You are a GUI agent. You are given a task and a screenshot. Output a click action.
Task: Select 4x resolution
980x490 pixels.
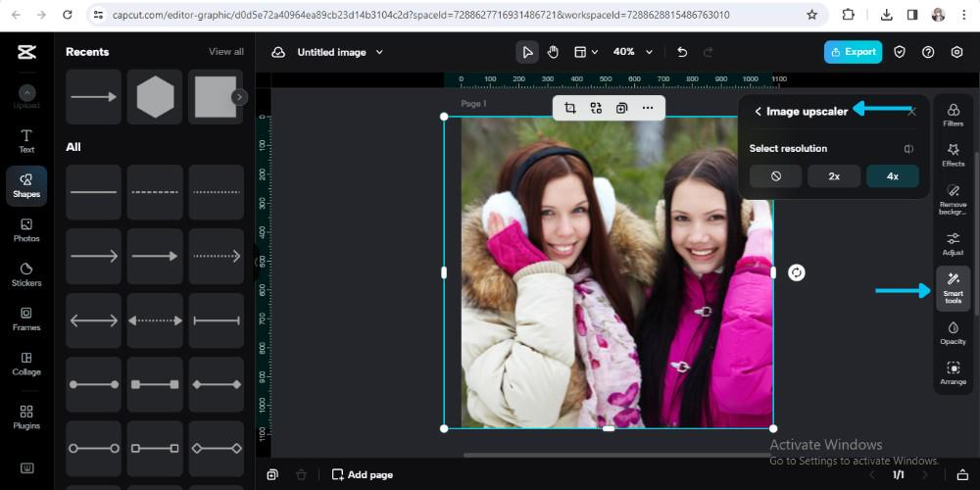coord(893,176)
